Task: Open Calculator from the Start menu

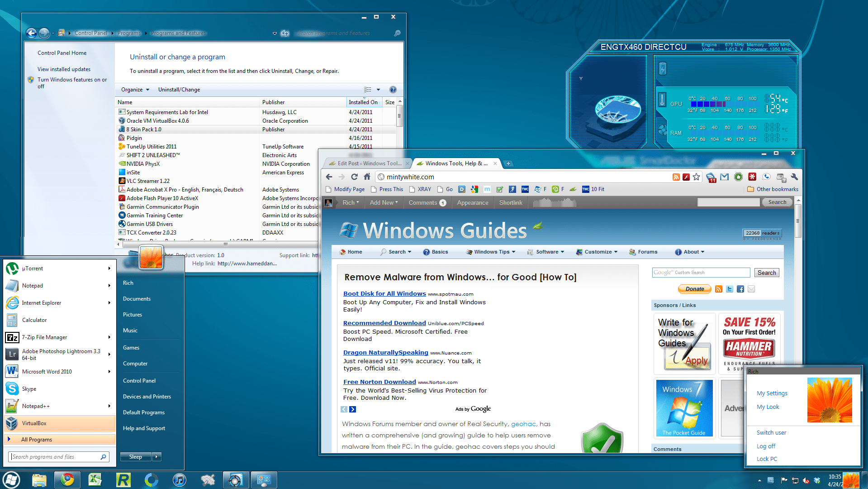Action: click(59, 320)
